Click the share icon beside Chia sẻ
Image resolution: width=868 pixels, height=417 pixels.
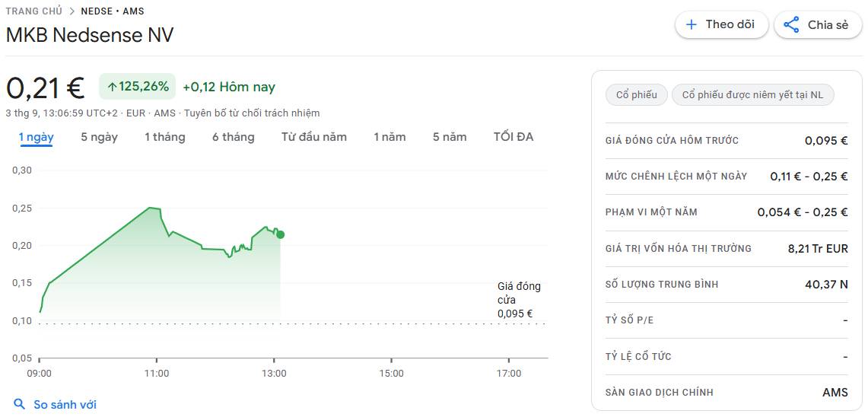pyautogui.click(x=792, y=25)
